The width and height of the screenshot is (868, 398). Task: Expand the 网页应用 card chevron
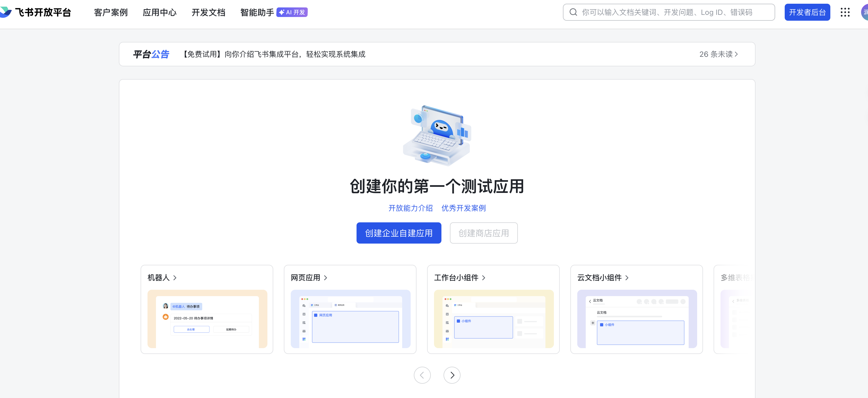click(325, 278)
